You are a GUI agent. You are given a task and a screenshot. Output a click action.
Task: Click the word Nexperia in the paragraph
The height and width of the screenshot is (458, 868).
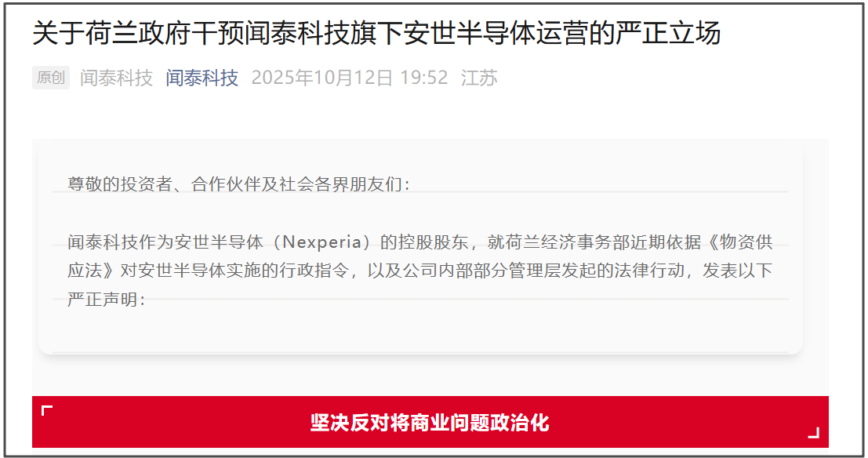click(x=322, y=242)
